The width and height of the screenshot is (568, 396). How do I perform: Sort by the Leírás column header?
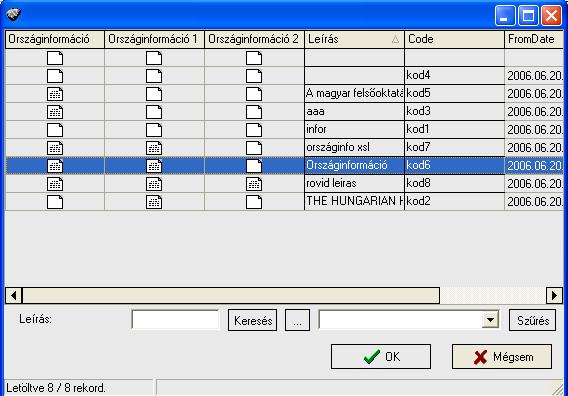354,39
